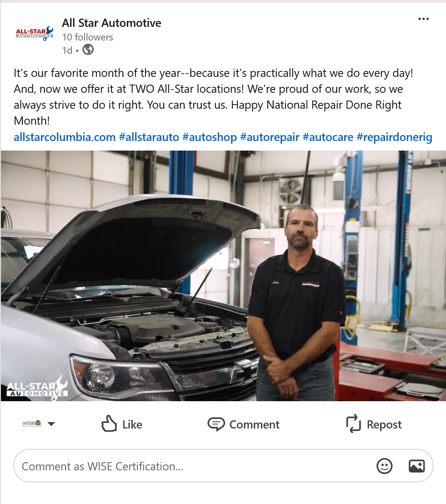Click the WISE profile avatar
This screenshot has width=446, height=504.
(32, 423)
